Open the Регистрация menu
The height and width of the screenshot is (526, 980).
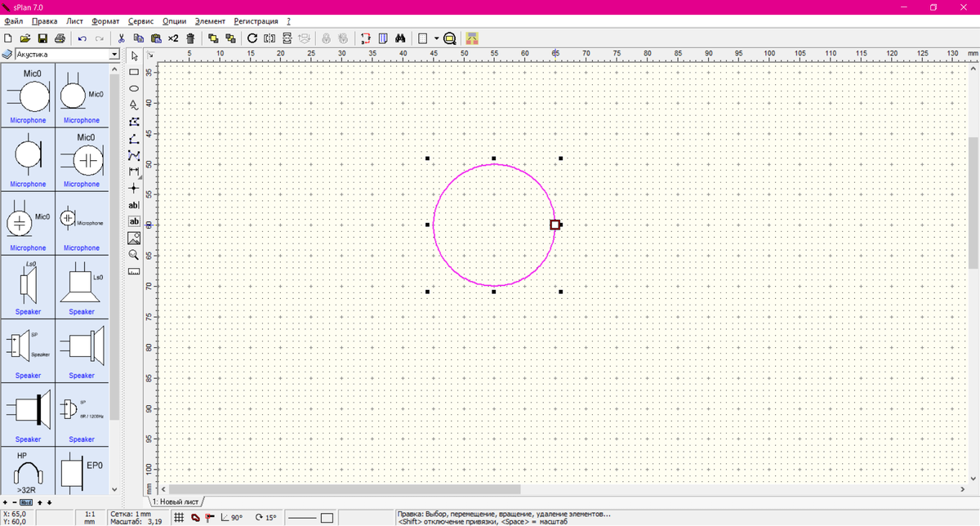click(256, 20)
